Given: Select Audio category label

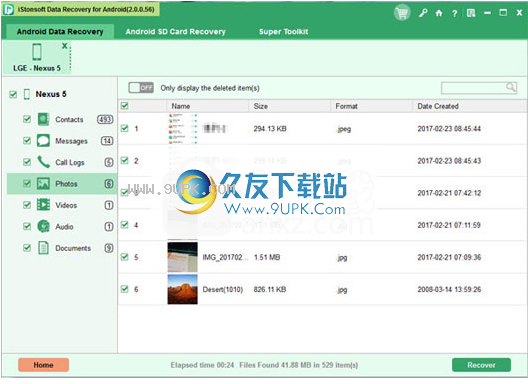Looking at the screenshot, I should pyautogui.click(x=64, y=227).
